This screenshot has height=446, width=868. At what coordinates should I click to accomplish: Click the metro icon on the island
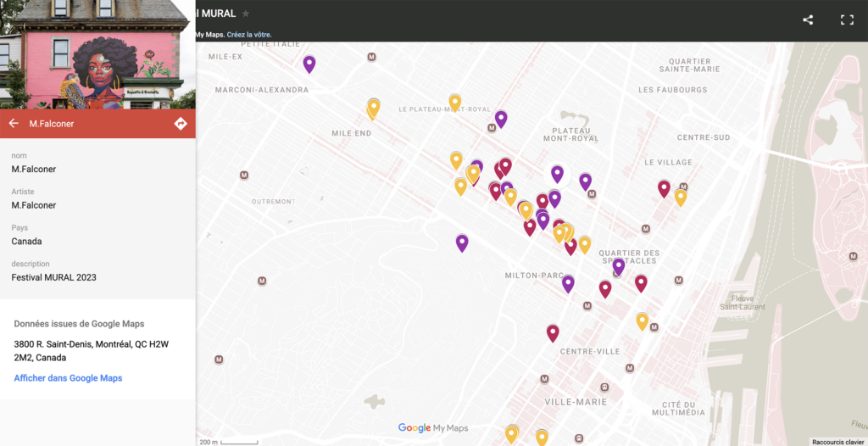pyautogui.click(x=853, y=255)
